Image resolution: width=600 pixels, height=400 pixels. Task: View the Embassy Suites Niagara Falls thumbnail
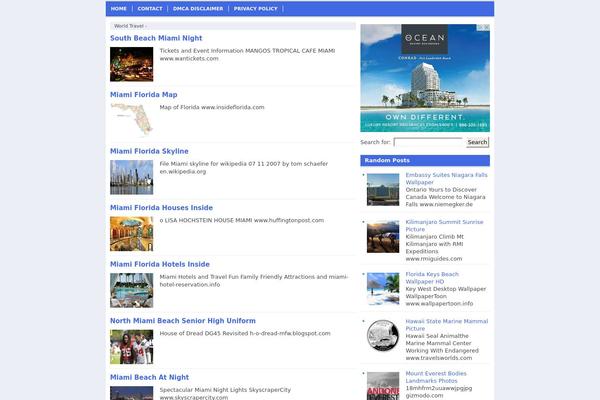point(383,189)
